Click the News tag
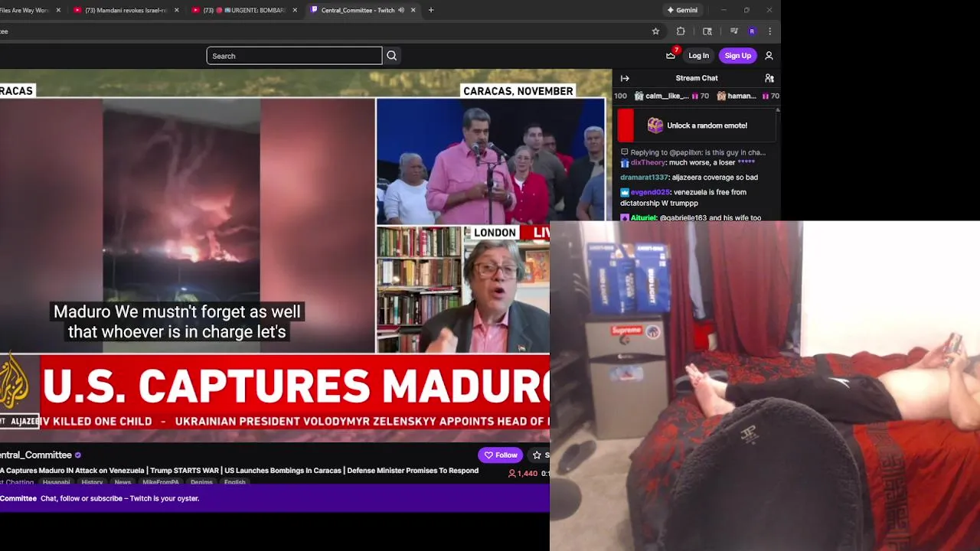This screenshot has height=551, width=980. pos(122,482)
